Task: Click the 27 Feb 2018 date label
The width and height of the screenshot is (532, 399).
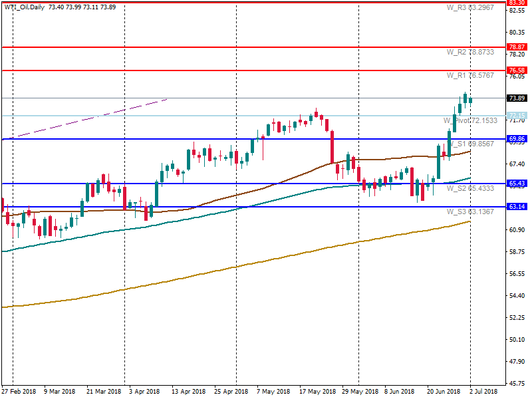Action: [18, 392]
